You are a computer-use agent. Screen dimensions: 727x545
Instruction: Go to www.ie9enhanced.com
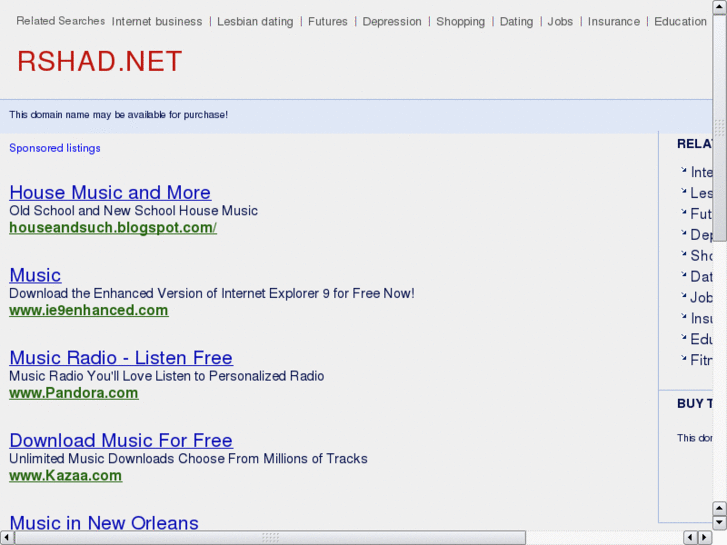coord(89,310)
